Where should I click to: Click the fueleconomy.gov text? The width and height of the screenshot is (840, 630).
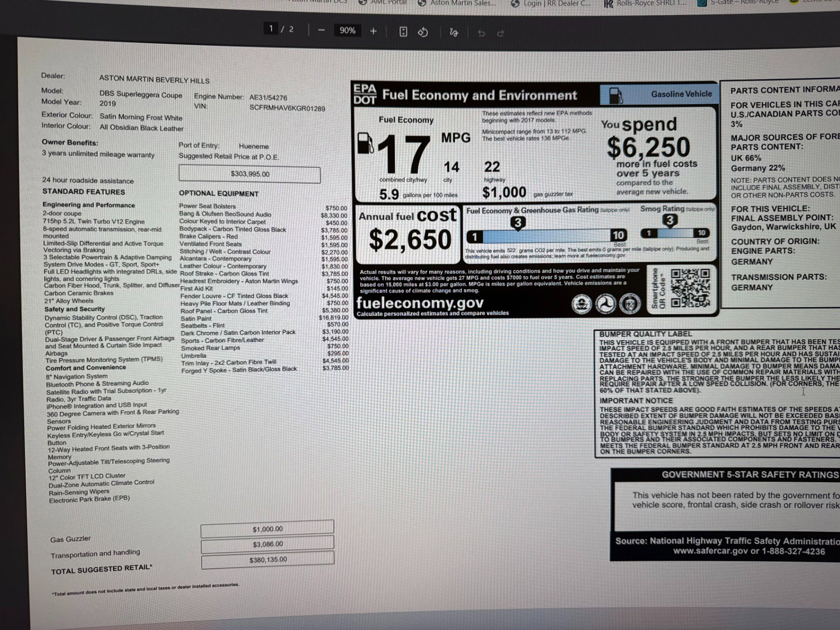[x=420, y=303]
